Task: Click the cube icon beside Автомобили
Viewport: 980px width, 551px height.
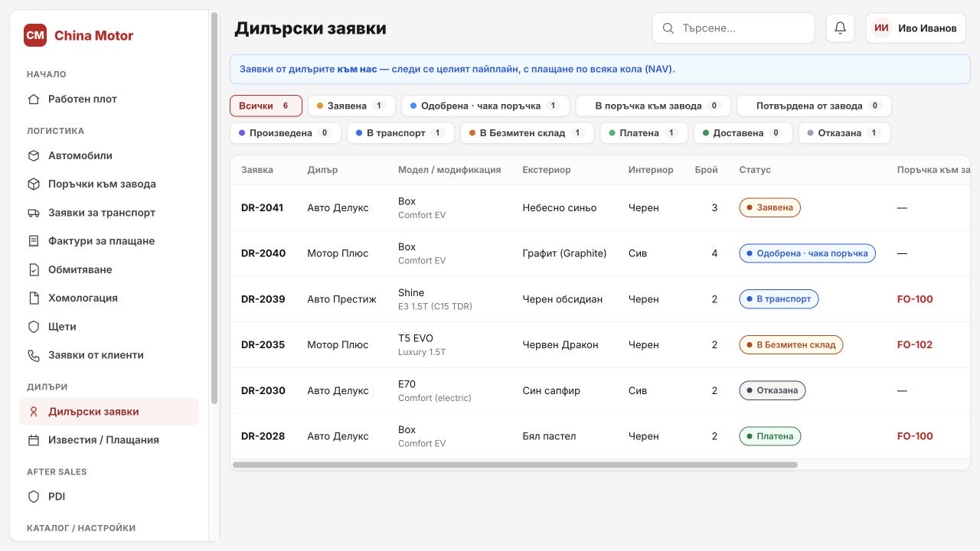Action: [33, 155]
